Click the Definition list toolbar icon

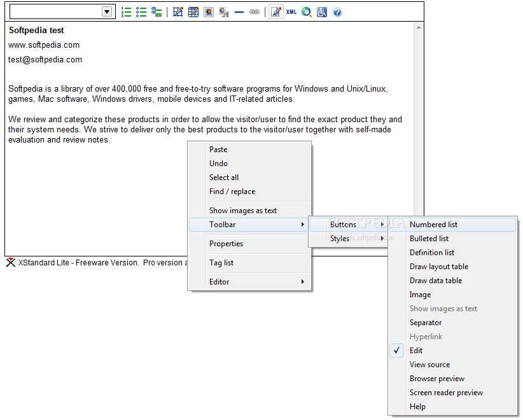point(157,12)
